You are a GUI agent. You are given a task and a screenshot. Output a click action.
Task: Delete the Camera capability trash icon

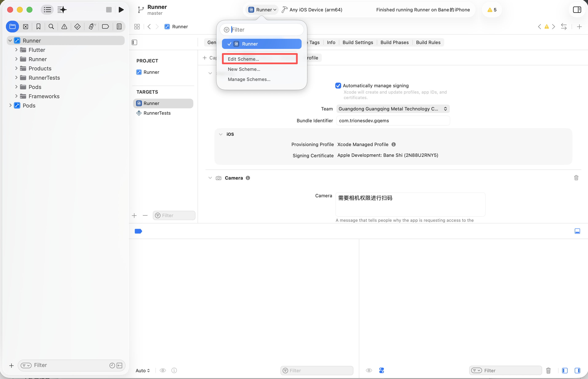click(576, 178)
